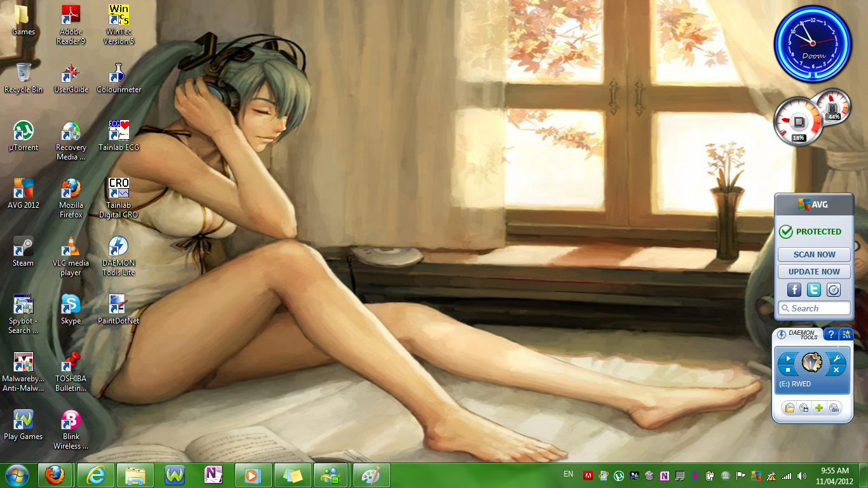Open AVG's Facebook link in the gadget
868x488 pixels.
[x=794, y=290]
